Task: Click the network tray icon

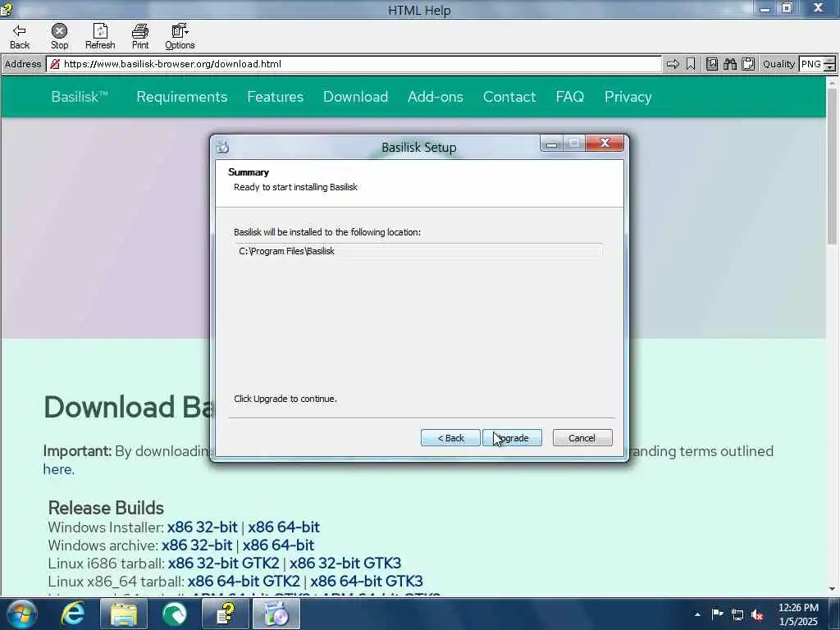Action: coord(737,615)
